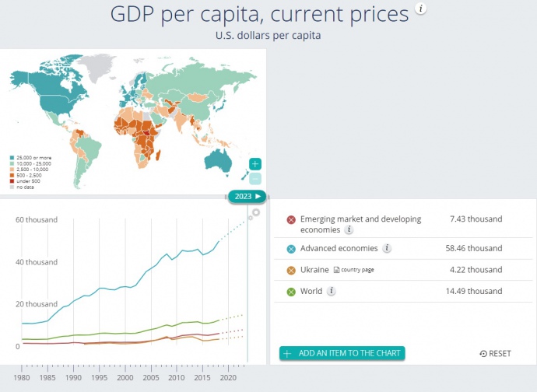Click Australia on the world map
537x392 pixels.
[x=223, y=158]
